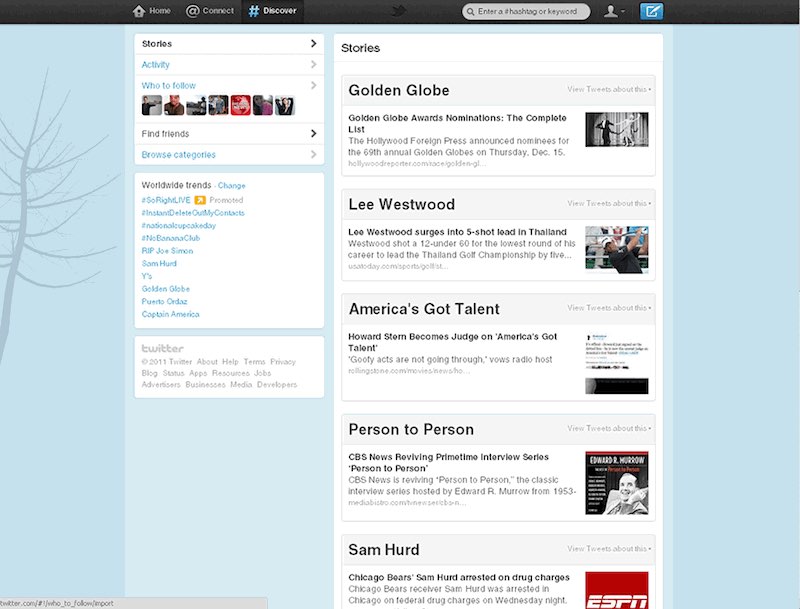Expand Who to follow chevron arrow

click(x=313, y=85)
